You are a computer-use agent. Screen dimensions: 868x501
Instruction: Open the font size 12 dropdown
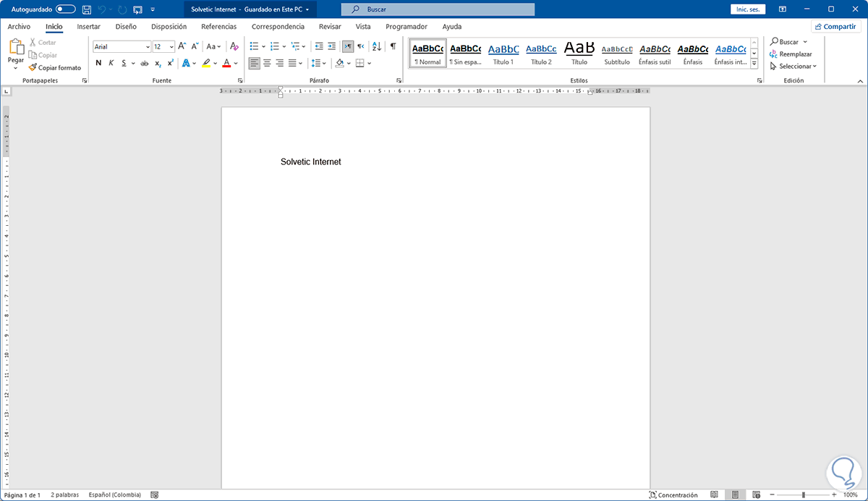tap(171, 46)
